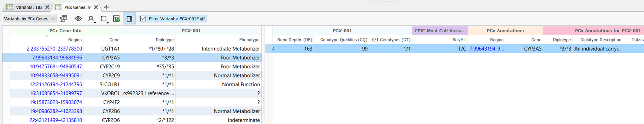Click the table layout icon beside the view dropdown

63,19
